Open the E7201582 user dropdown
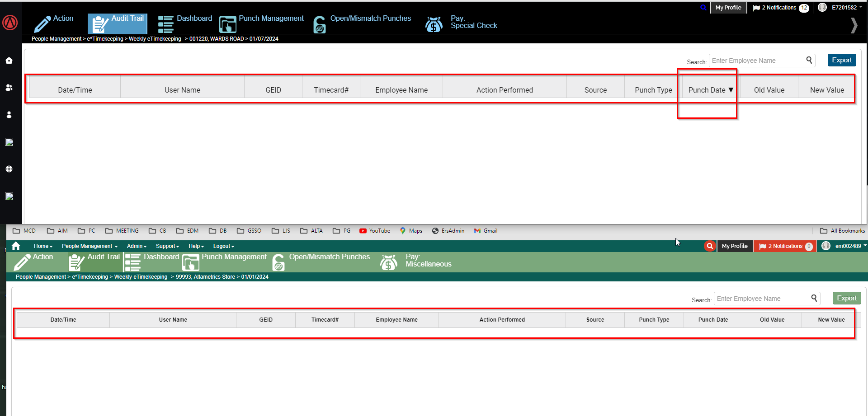868x416 pixels. point(840,8)
